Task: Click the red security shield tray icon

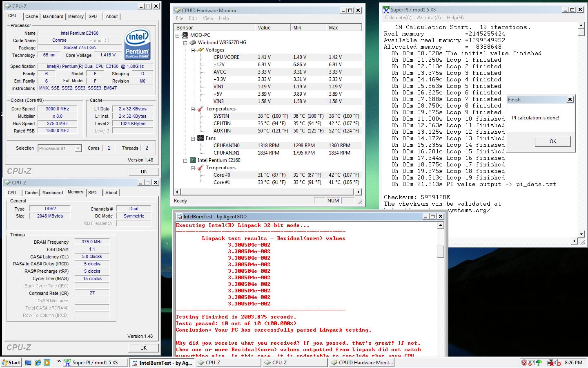Action: [x=525, y=363]
